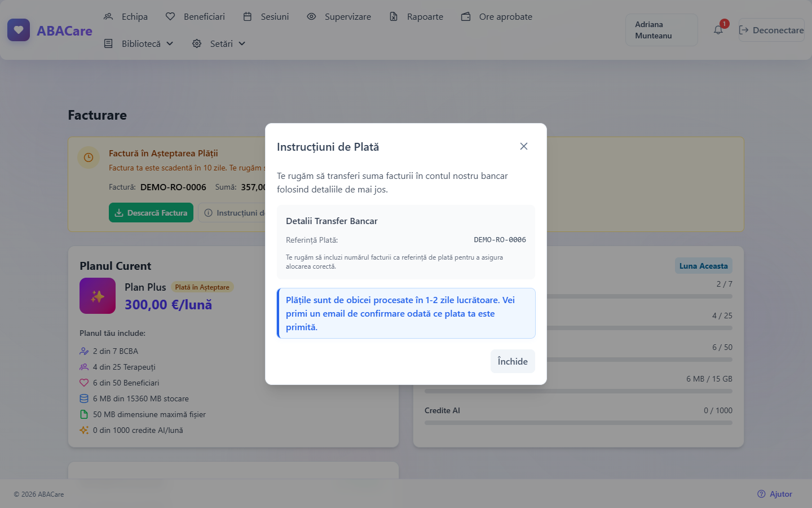
Task: Open the Rapoarte page
Action: 416,17
